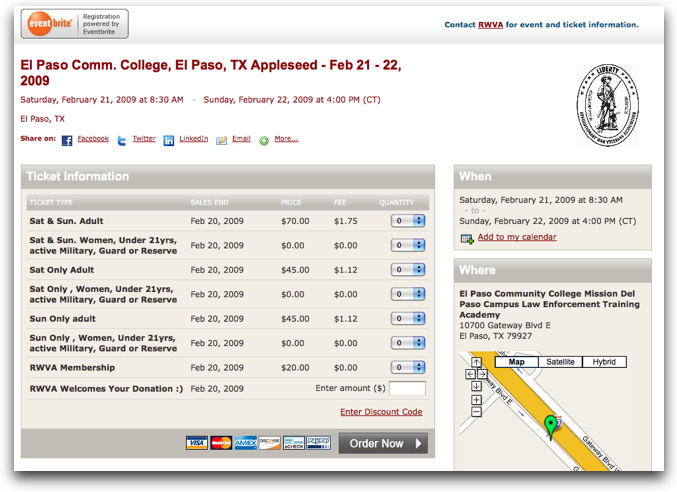Zoom out the map with minus
677x492 pixels.
476,412
